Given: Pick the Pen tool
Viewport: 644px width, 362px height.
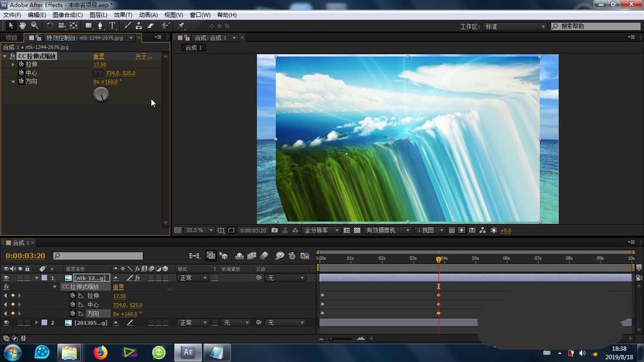Looking at the screenshot, I should [100, 26].
